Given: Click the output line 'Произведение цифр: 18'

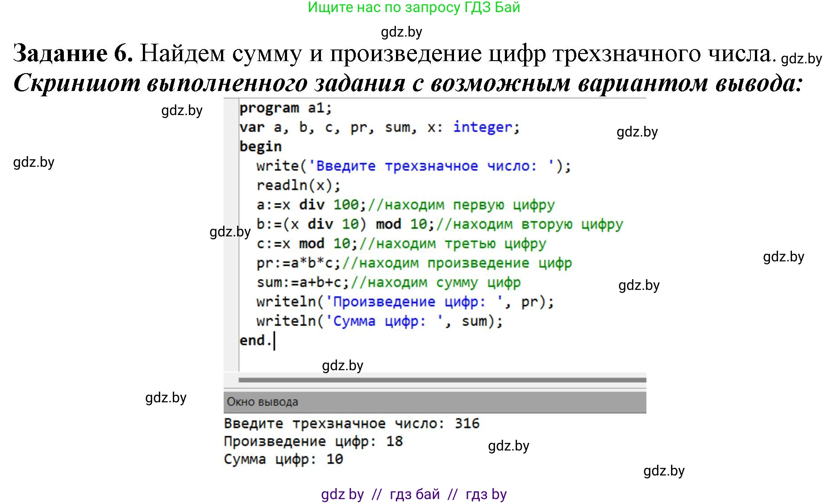Looking at the screenshot, I should coord(313,442).
